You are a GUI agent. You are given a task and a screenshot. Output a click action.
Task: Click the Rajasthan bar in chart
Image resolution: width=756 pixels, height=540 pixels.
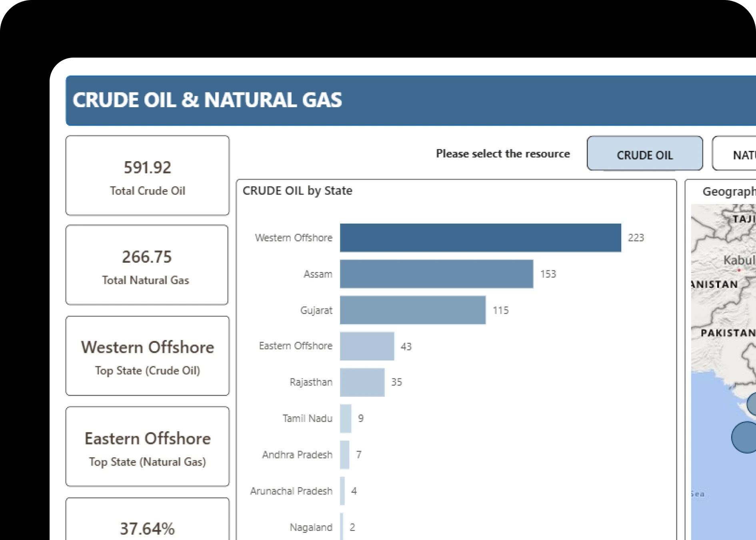[x=362, y=382]
